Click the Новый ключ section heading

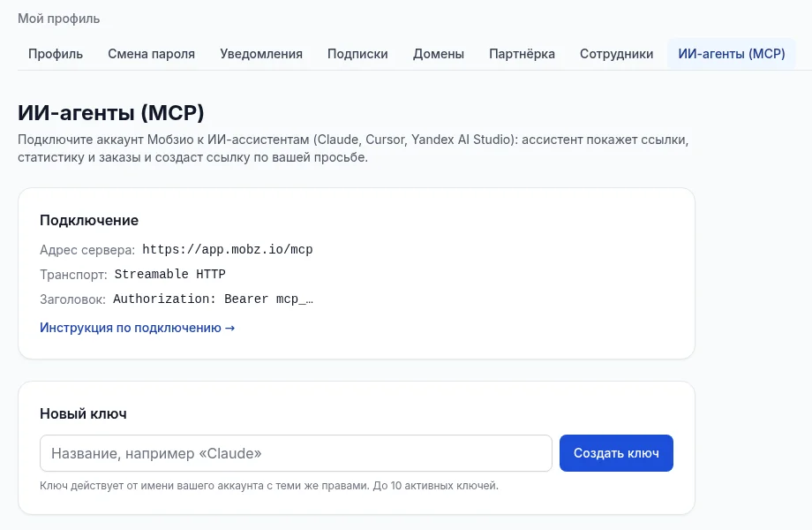coord(83,414)
